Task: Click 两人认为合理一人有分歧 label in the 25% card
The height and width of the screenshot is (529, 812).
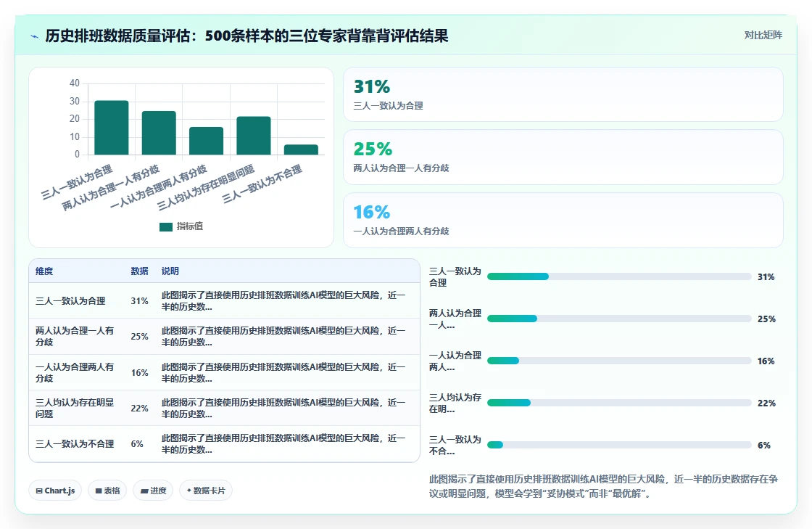Action: (401, 168)
